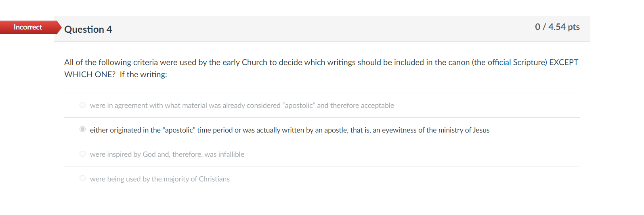
Task: Click the answer text about material already considered apostolic
Action: [242, 105]
